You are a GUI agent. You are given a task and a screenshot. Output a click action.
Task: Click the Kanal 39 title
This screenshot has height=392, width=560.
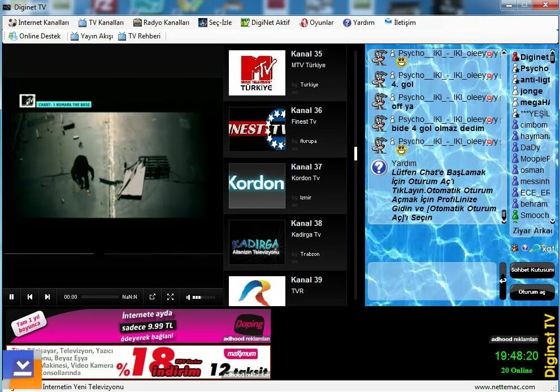[306, 280]
